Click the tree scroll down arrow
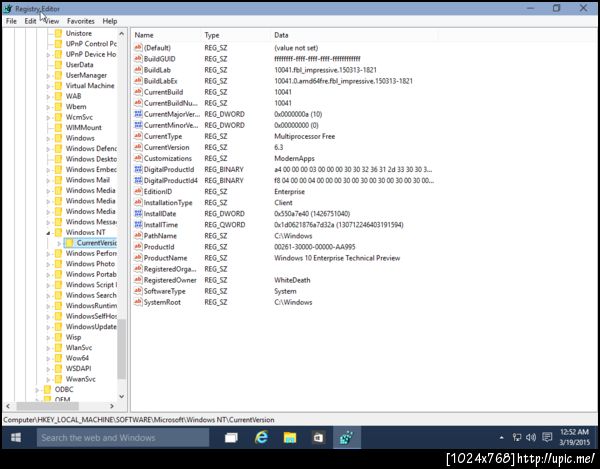The image size is (600, 469). (x=121, y=396)
